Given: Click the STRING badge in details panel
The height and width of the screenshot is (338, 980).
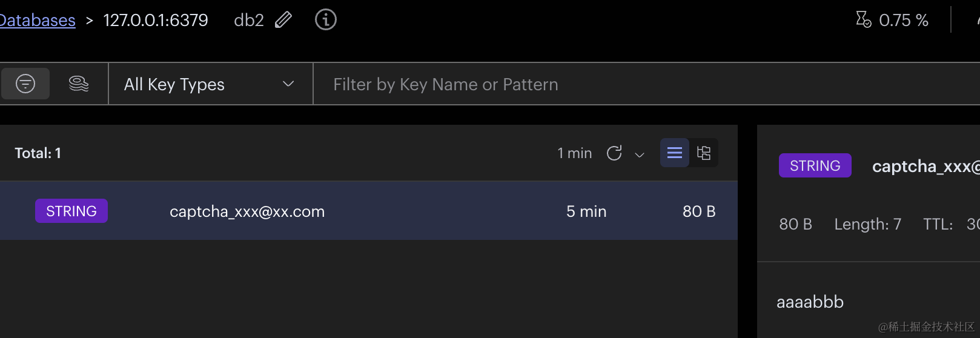Looking at the screenshot, I should coord(815,166).
